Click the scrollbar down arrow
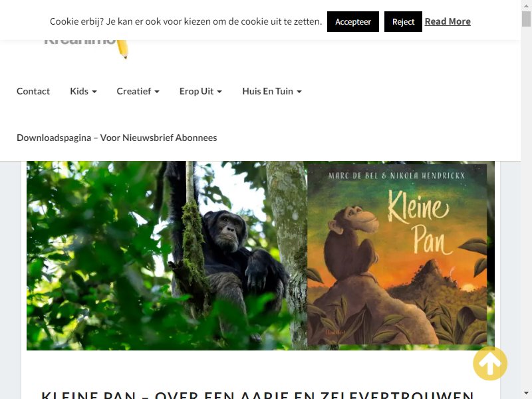 [x=526, y=394]
